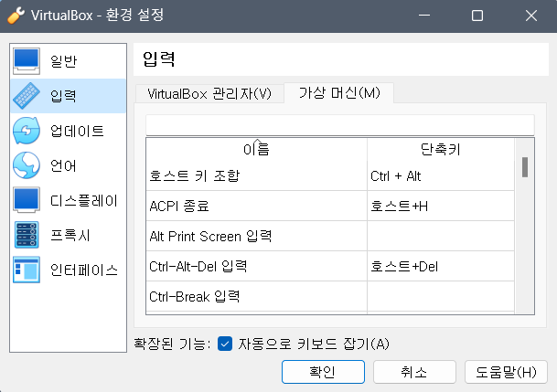
Task: Open 도움말(H) help button
Action: [506, 372]
